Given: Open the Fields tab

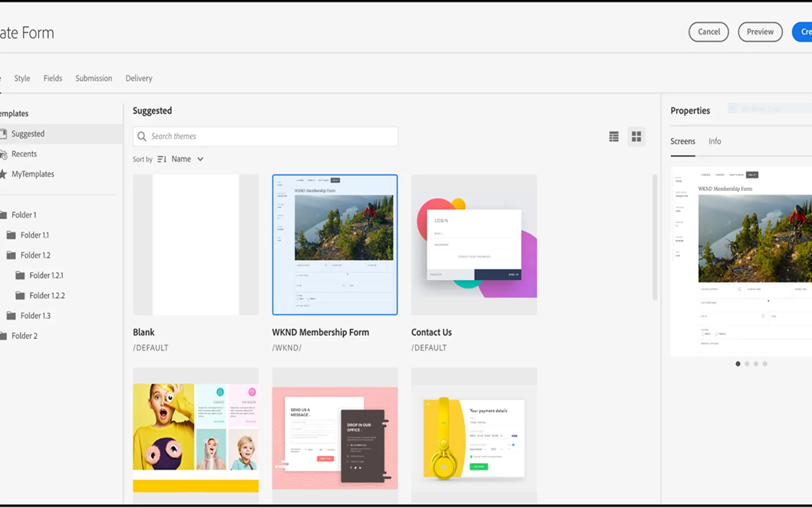Looking at the screenshot, I should (53, 78).
